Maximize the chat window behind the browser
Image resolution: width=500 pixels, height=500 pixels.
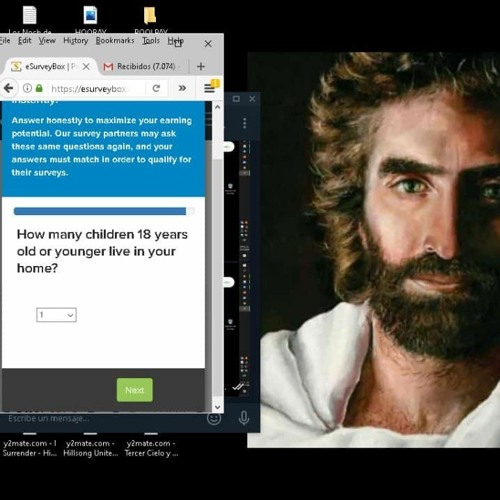click(x=236, y=99)
